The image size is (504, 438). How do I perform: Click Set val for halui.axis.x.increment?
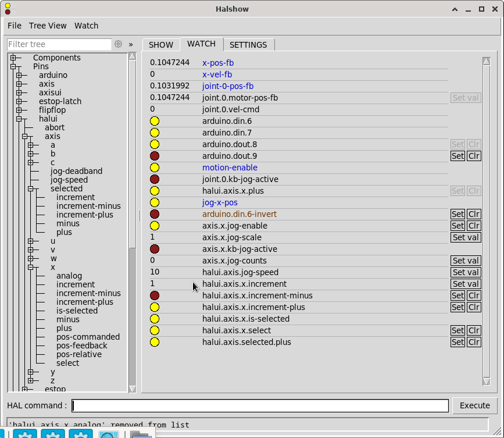click(x=466, y=284)
